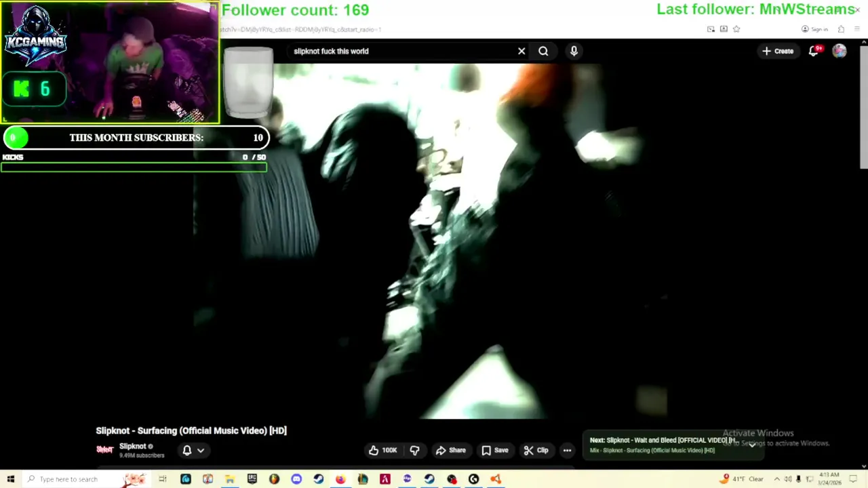
Task: Show hidden system tray icons
Action: 777,479
